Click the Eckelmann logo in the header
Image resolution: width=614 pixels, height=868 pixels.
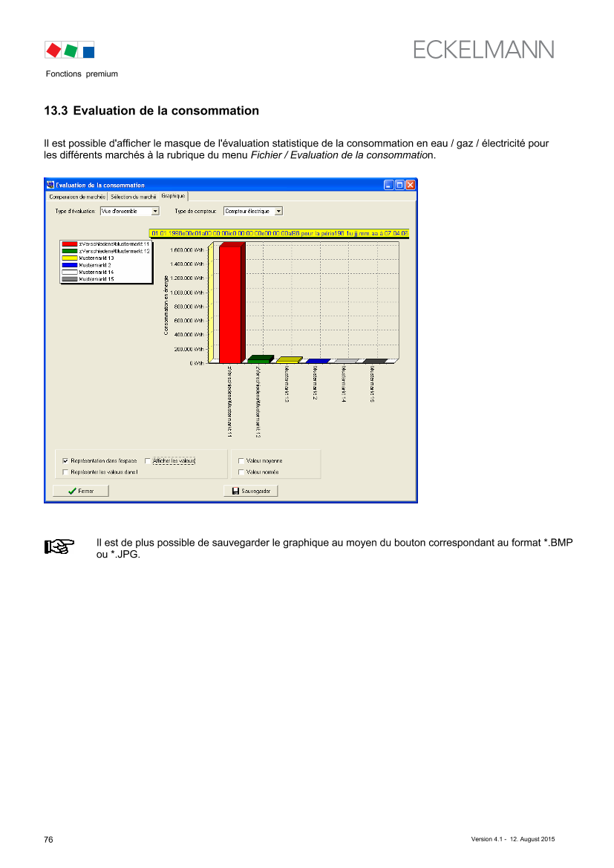tap(483, 50)
